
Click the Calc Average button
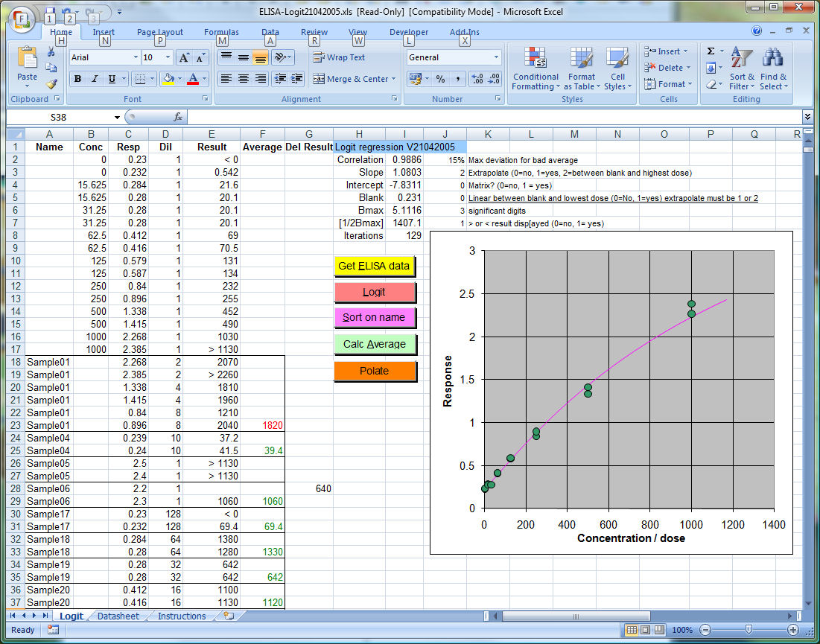(375, 345)
